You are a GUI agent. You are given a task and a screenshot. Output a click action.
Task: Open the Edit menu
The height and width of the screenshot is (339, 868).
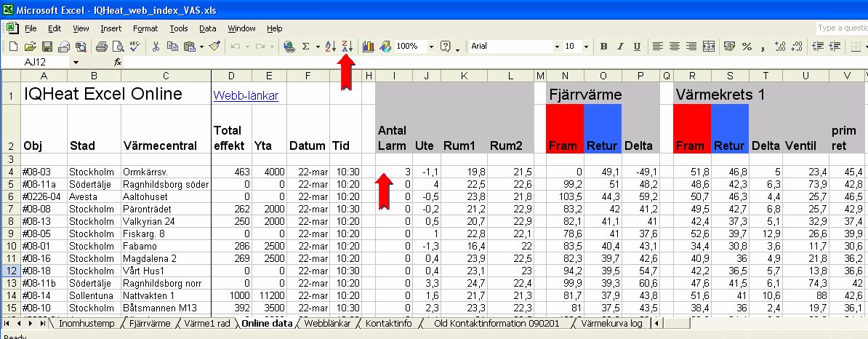pos(55,28)
